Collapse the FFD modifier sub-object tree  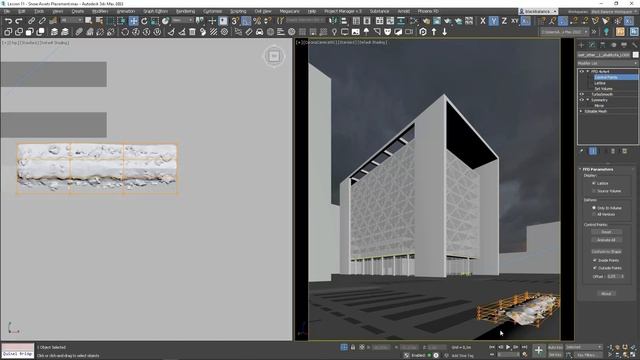(x=587, y=71)
